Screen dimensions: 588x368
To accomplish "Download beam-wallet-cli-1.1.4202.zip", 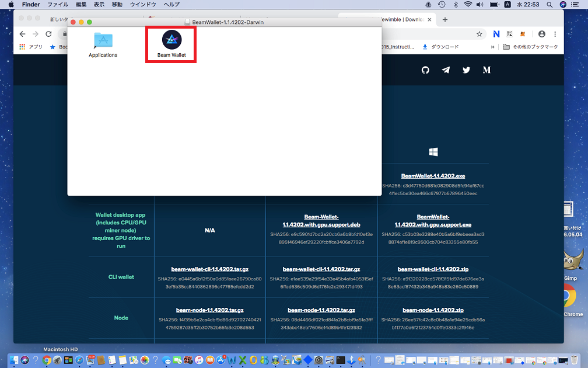I will [433, 269].
